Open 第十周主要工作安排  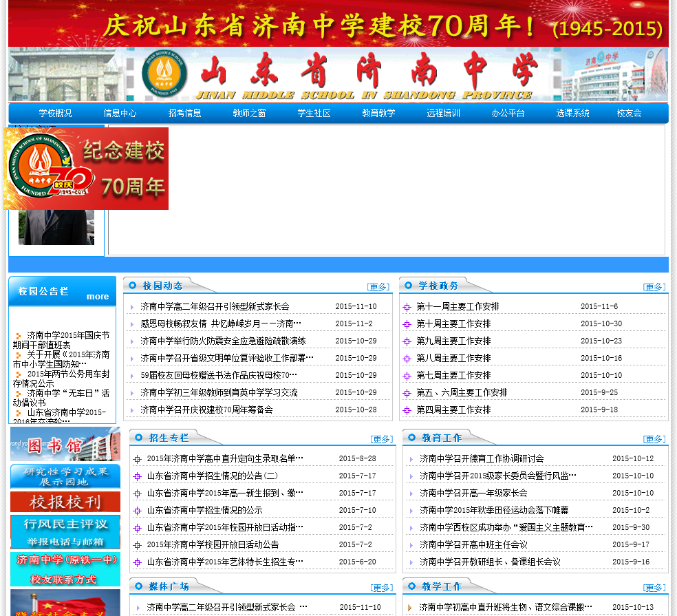click(453, 324)
